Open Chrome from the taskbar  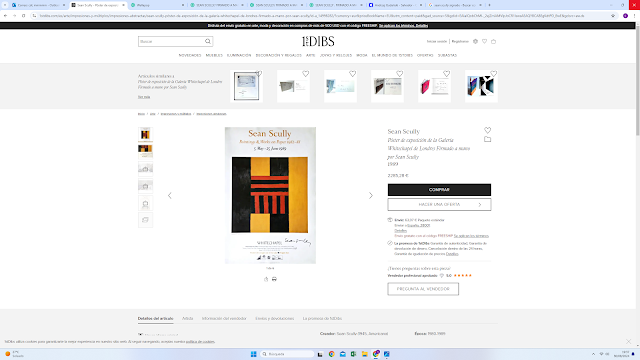coord(331,354)
